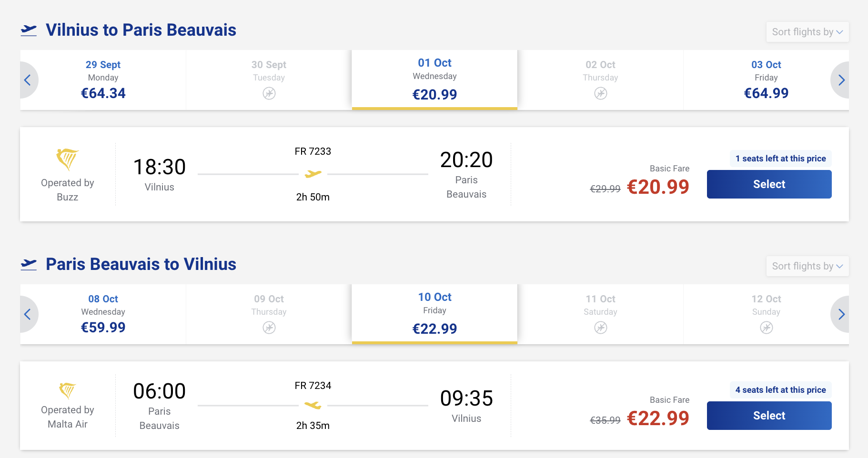868x458 pixels.
Task: Click the Malta Air harp logo
Action: (67, 390)
